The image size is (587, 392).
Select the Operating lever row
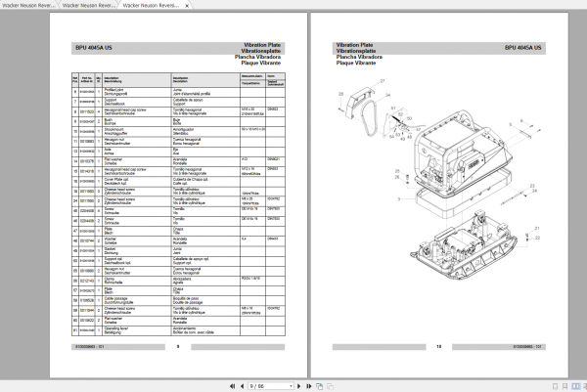point(178,330)
